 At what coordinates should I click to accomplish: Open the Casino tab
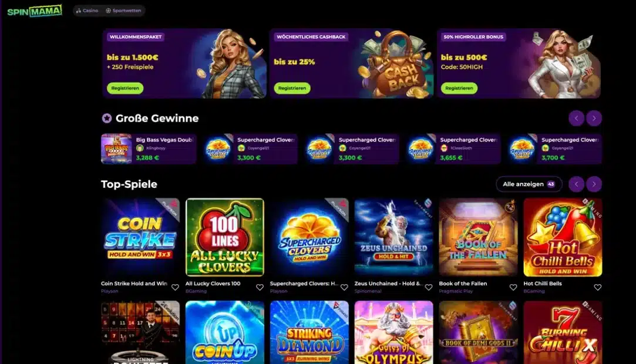pyautogui.click(x=87, y=11)
